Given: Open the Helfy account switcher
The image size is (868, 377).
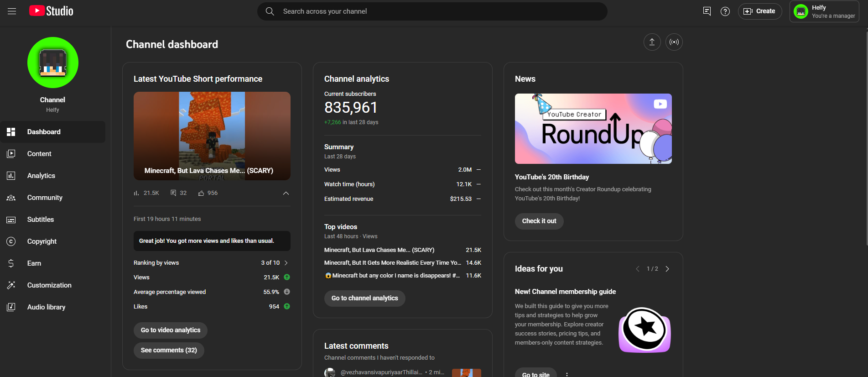Looking at the screenshot, I should click(x=824, y=11).
